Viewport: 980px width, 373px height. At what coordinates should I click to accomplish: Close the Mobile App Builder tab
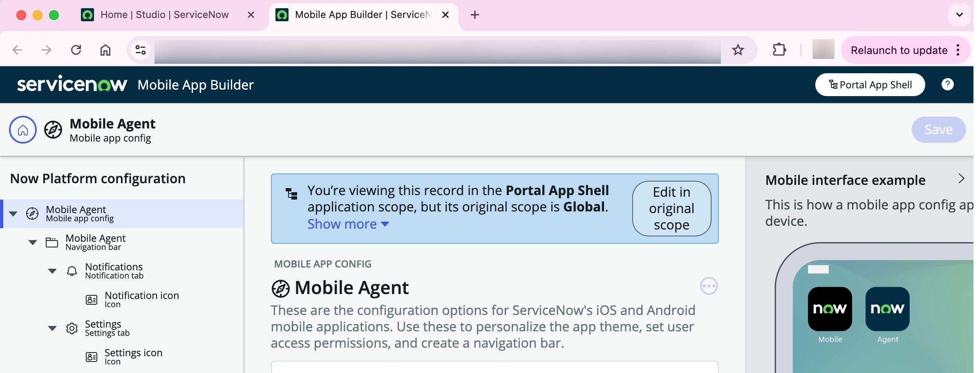pos(445,15)
